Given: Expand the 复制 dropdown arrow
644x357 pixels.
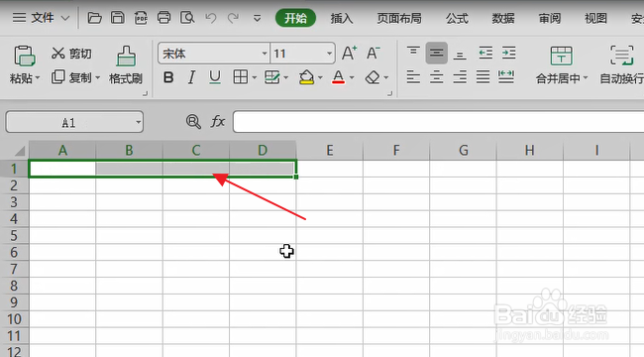Looking at the screenshot, I should pyautogui.click(x=98, y=77).
